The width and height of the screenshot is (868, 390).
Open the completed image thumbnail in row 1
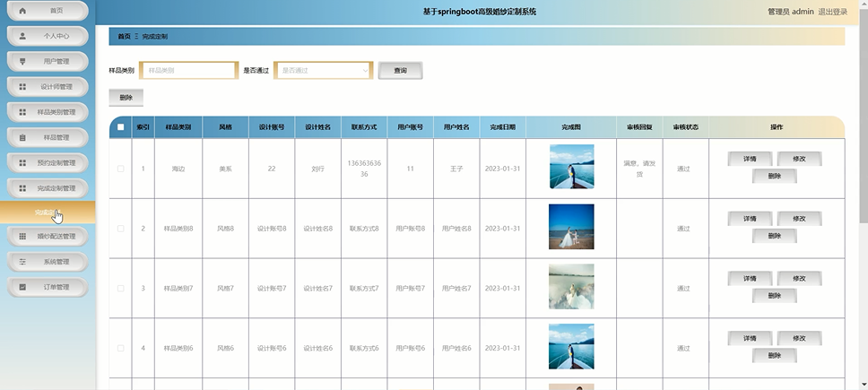571,167
